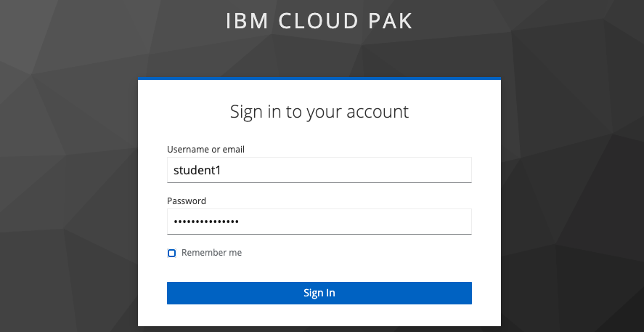Click the IBM CLOUD PAK title text
The height and width of the screenshot is (332, 644).
point(319,22)
